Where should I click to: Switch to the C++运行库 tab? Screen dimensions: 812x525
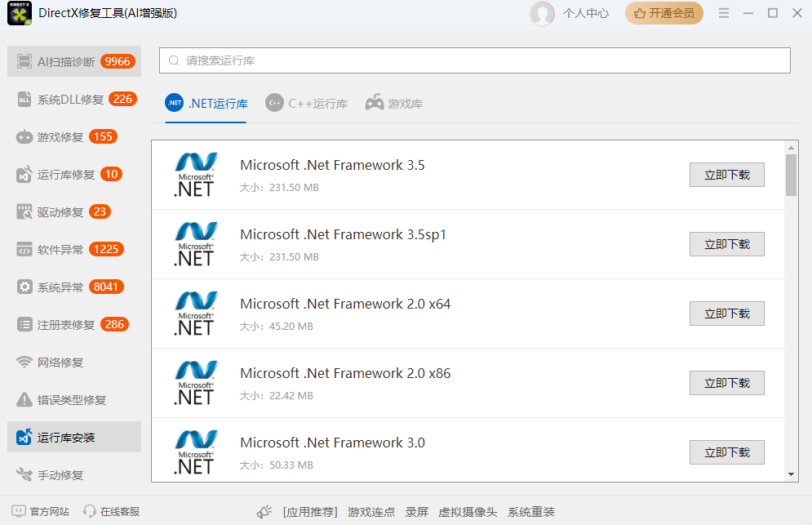click(x=307, y=103)
